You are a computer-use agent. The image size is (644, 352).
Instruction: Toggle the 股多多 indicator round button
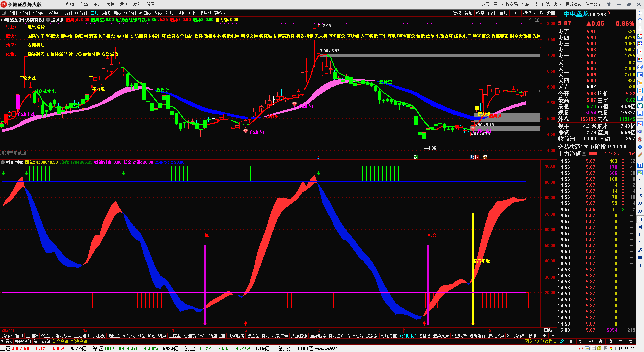[48, 20]
